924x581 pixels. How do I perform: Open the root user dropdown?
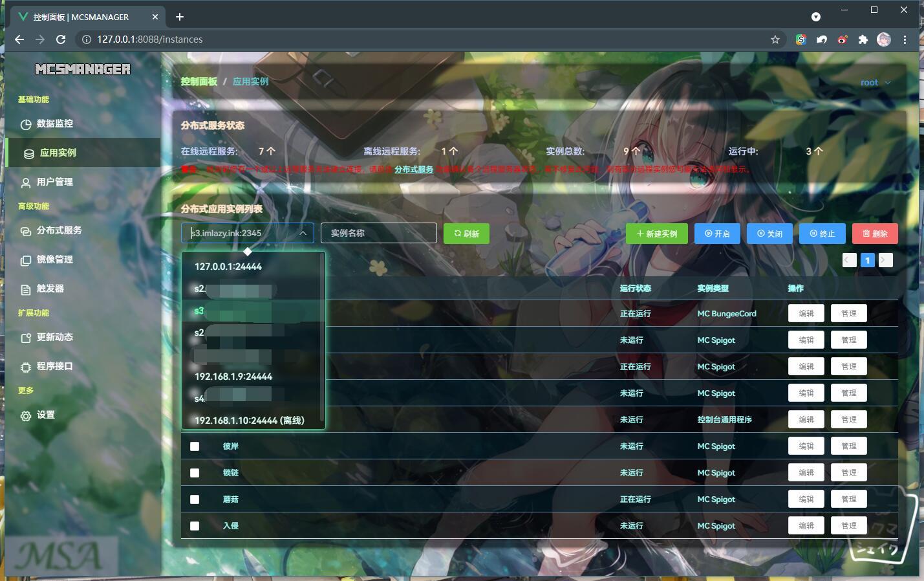[876, 82]
